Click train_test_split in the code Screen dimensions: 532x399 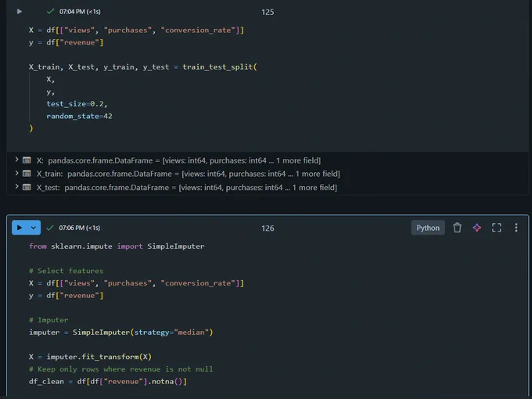click(217, 67)
